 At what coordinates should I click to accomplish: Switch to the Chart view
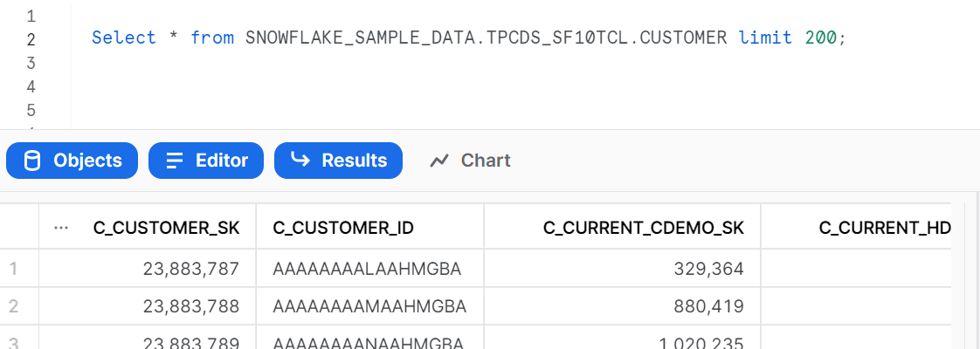tap(472, 161)
